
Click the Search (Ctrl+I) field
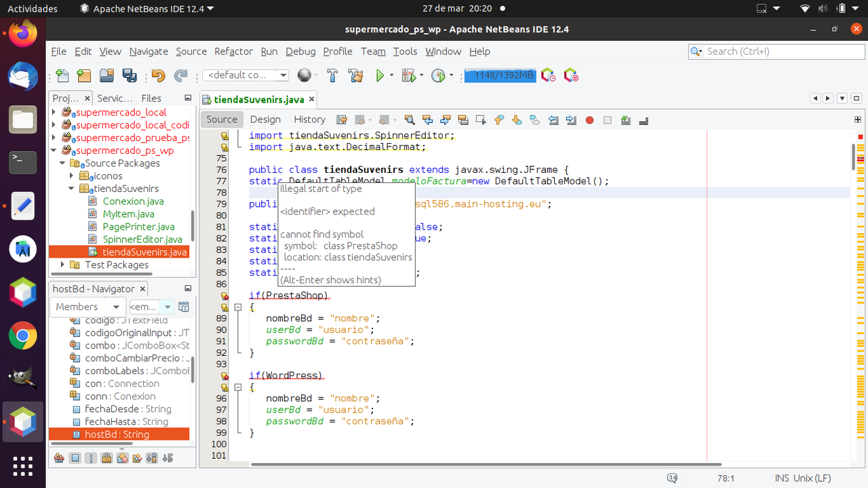[x=776, y=52]
